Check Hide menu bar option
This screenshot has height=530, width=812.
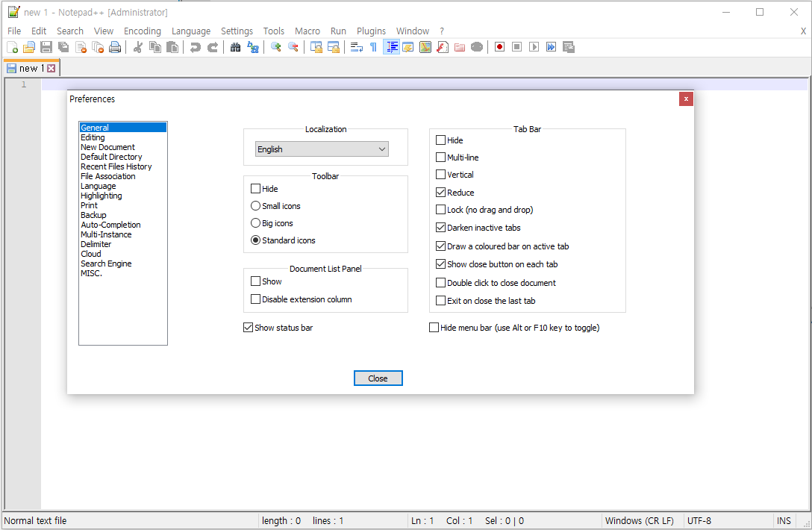[x=434, y=328]
